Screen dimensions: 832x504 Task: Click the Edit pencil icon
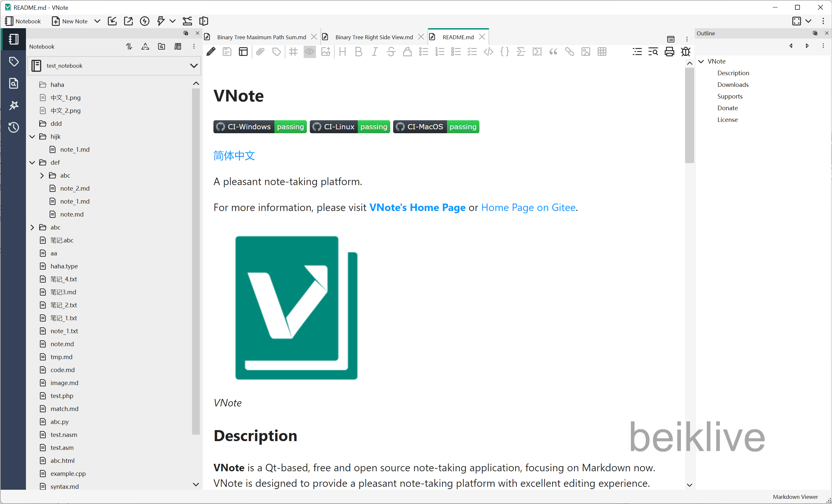(211, 52)
